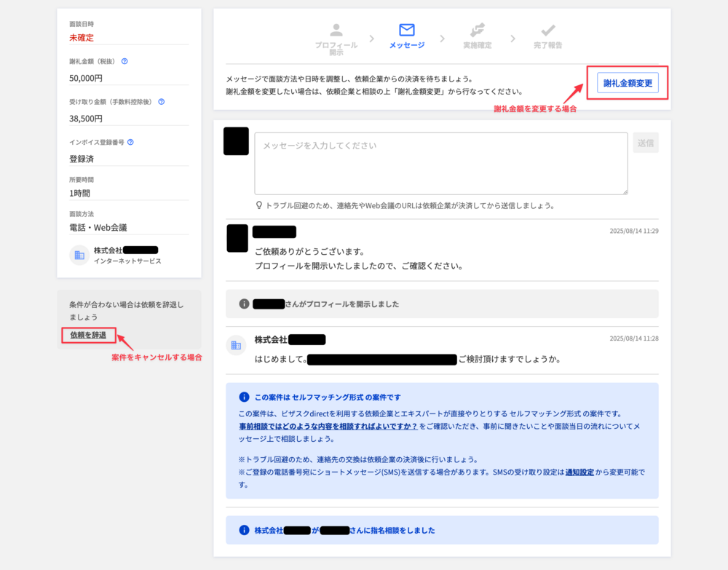This screenshot has height=570, width=728.
Task: Click avatar beside ご依頼ありがとうございます message
Action: [x=237, y=238]
